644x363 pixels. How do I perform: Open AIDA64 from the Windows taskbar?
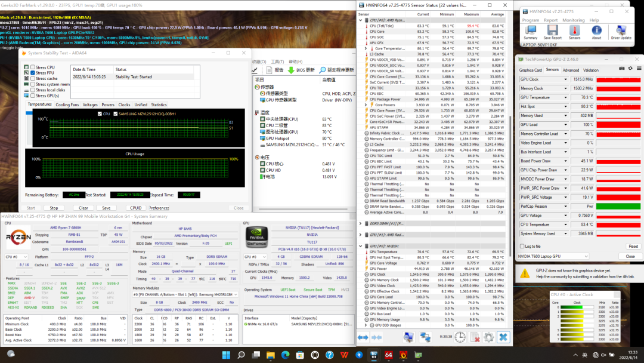(x=388, y=355)
